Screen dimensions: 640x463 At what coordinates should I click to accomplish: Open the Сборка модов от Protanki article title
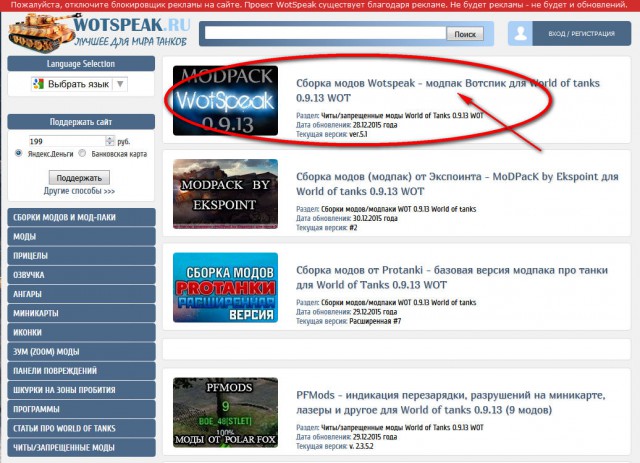452,277
